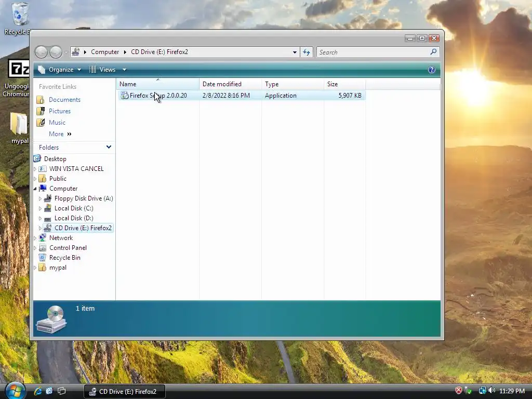Click the Pictures icon in Favorite Links
532x399 pixels.
[41, 111]
